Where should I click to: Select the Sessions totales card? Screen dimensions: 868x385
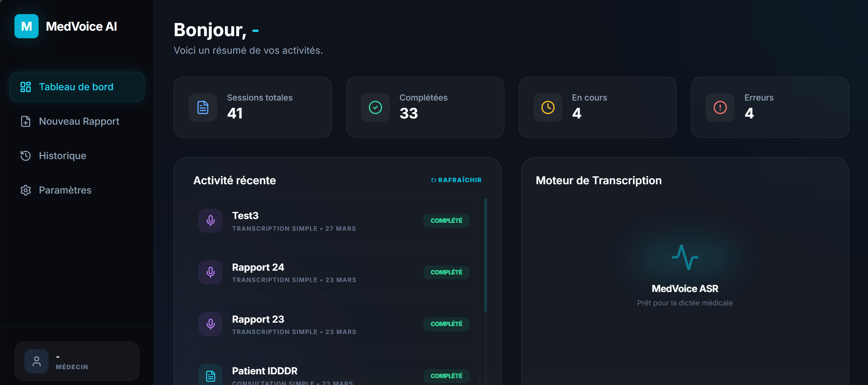(x=252, y=107)
